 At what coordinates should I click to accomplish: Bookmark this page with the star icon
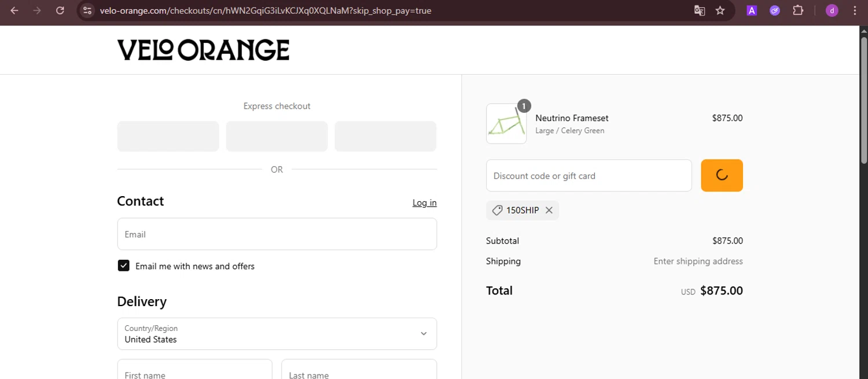click(720, 10)
